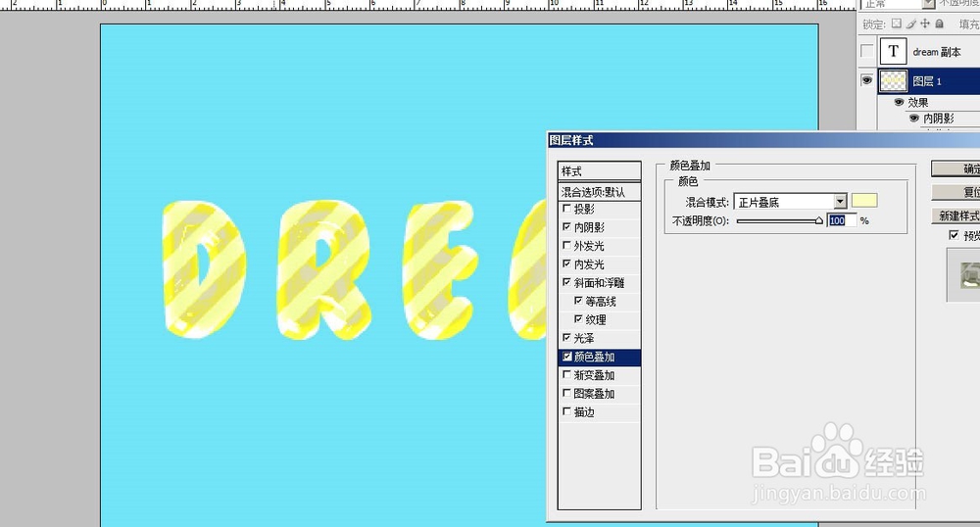Click the 复位 reset button
The width and height of the screenshot is (980, 527).
tap(955, 192)
